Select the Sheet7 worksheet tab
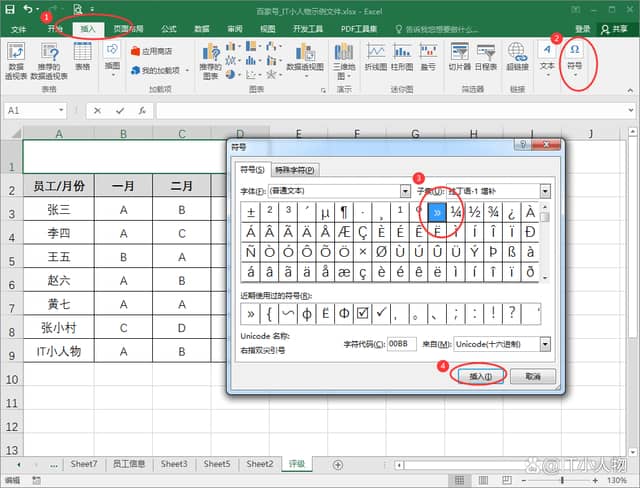The width and height of the screenshot is (640, 488). 84,464
